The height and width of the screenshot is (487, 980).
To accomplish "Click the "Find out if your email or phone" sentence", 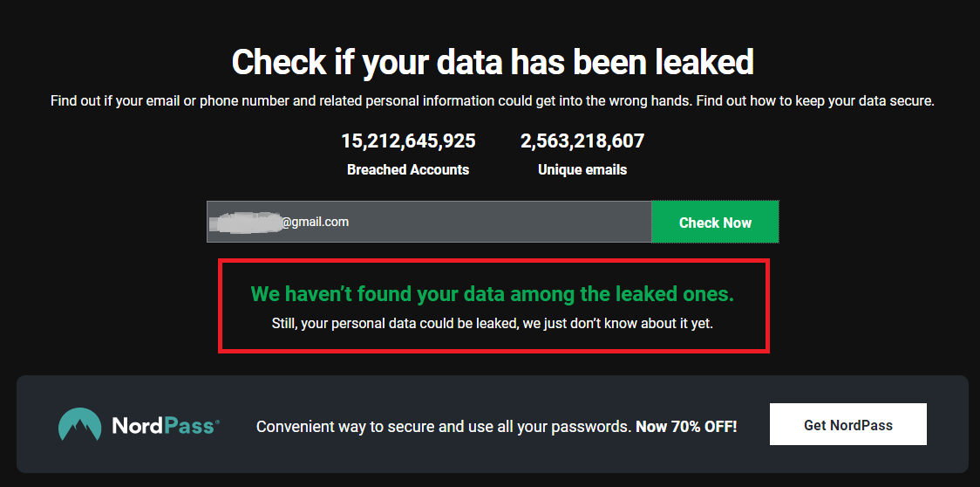I will (x=371, y=100).
